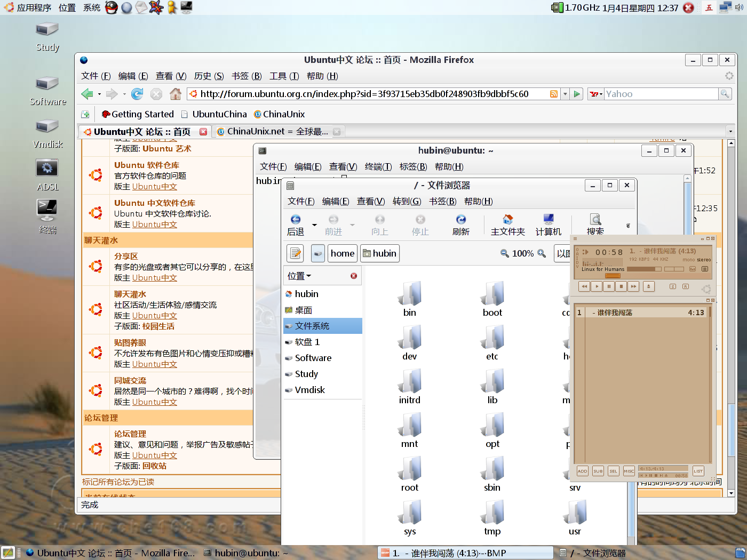
Task: Click Up button in file browser toolbar
Action: tap(380, 225)
